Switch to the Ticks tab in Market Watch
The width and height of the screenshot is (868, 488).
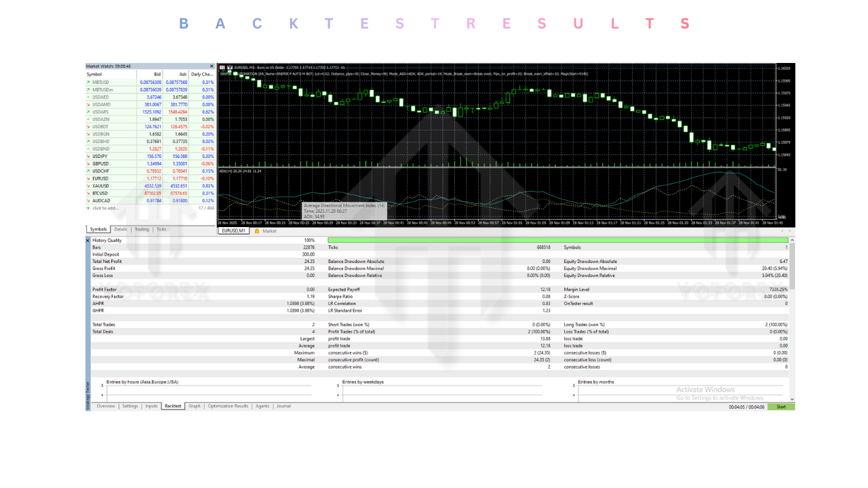161,229
